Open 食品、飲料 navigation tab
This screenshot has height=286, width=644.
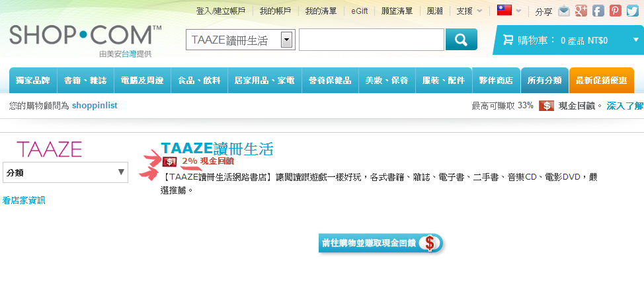coord(199,81)
